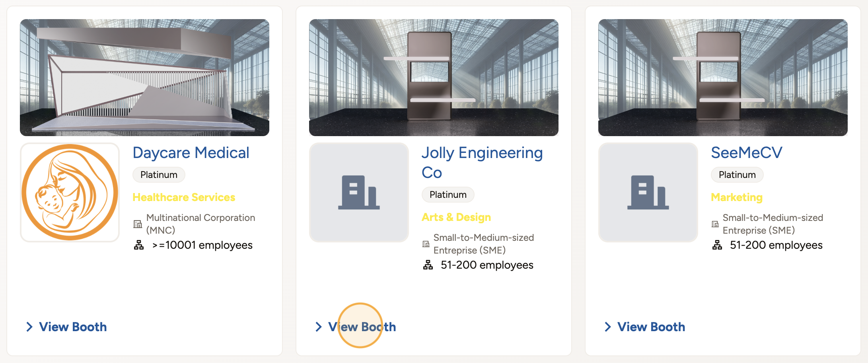Click the Platinum badge under SeeMeCV
Screen dimensions: 868x363
(737, 175)
